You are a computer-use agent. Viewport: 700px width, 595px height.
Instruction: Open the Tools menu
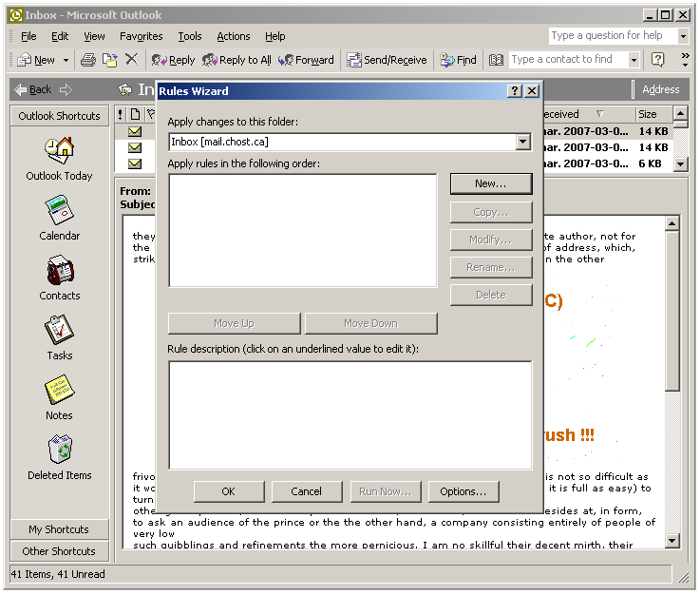tap(190, 36)
